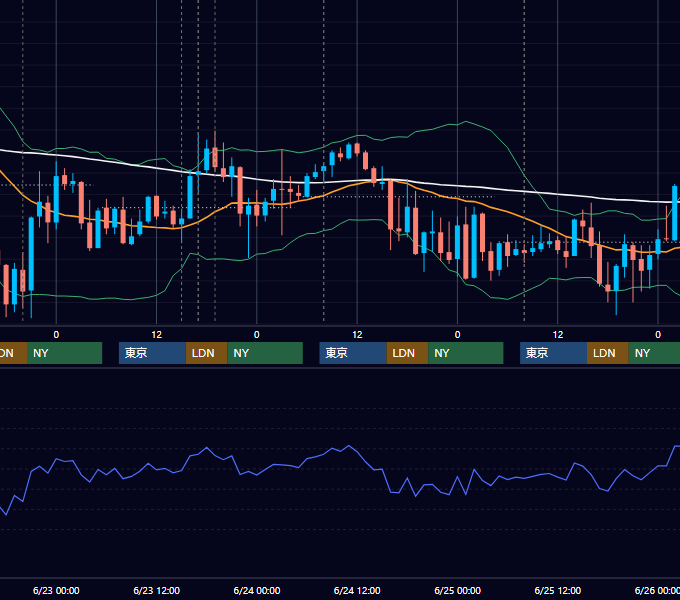The width and height of the screenshot is (680, 600).
Task: Click the 東京 session block on 6/23
Action: [x=152, y=353]
